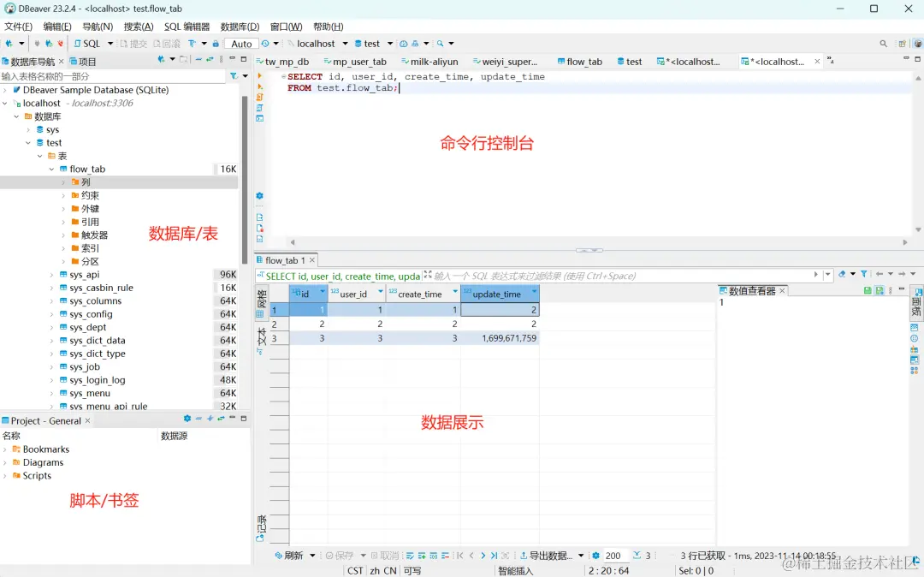This screenshot has height=577, width=924.
Task: Click the Project panel settings gear icon
Action: pos(187,419)
